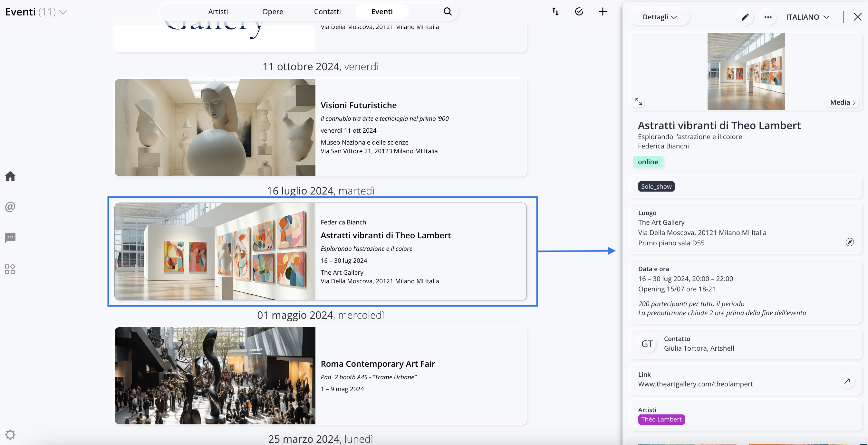The width and height of the screenshot is (868, 445).
Task: Open the grid widgets sidebar icon
Action: coord(10,269)
